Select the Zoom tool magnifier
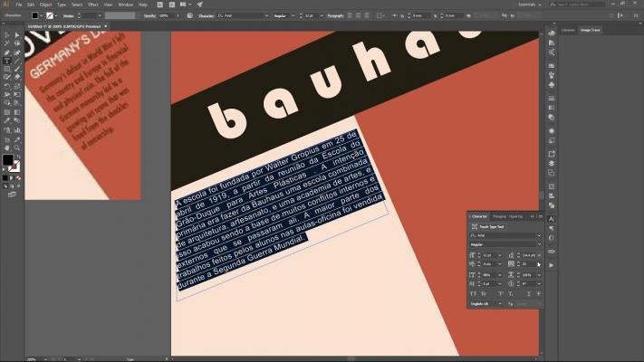 click(17, 148)
